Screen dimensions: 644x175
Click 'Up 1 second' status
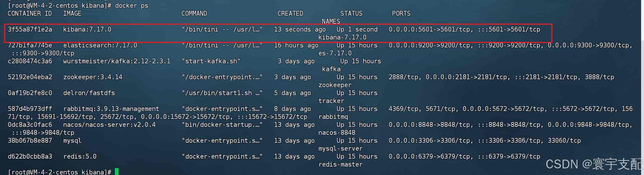click(357, 29)
